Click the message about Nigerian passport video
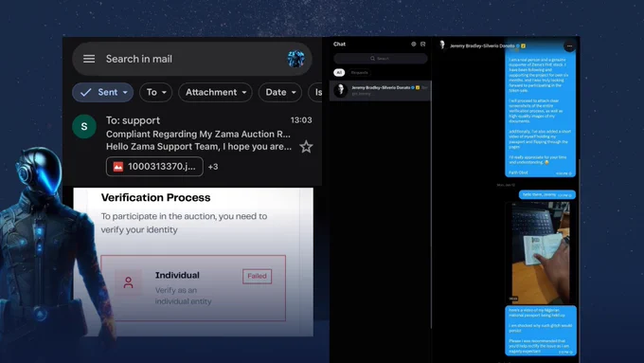 [x=541, y=331]
